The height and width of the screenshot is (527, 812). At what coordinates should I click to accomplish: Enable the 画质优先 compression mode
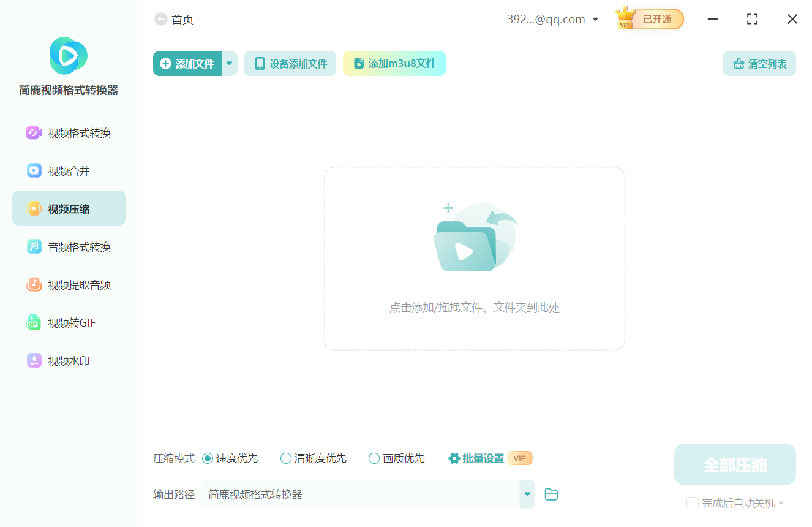374,458
